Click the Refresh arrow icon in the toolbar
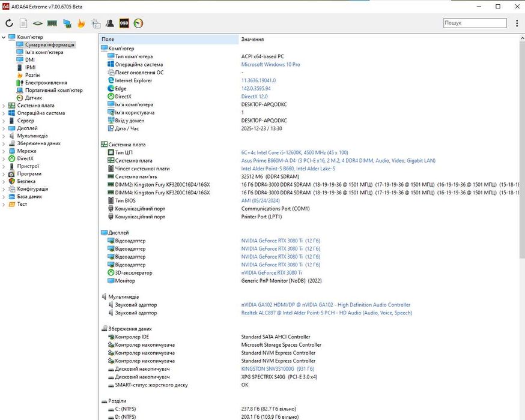The height and width of the screenshot is (420, 525). pyautogui.click(x=9, y=23)
